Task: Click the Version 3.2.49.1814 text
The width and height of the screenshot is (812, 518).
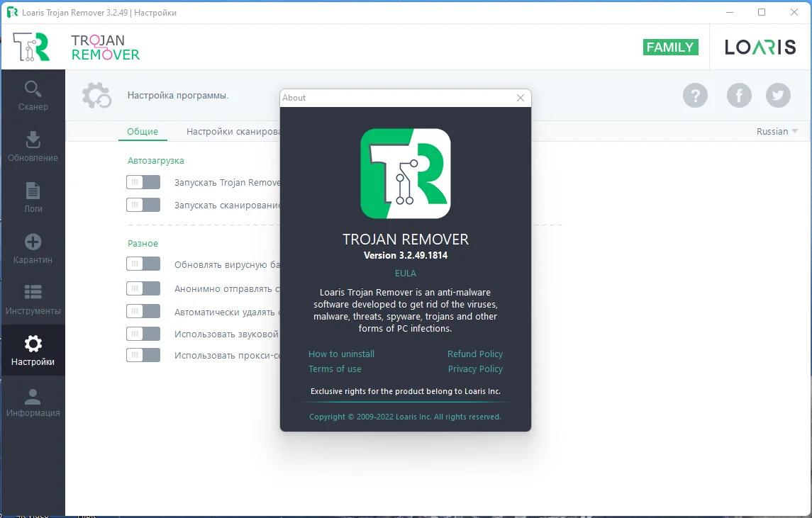Action: [406, 255]
